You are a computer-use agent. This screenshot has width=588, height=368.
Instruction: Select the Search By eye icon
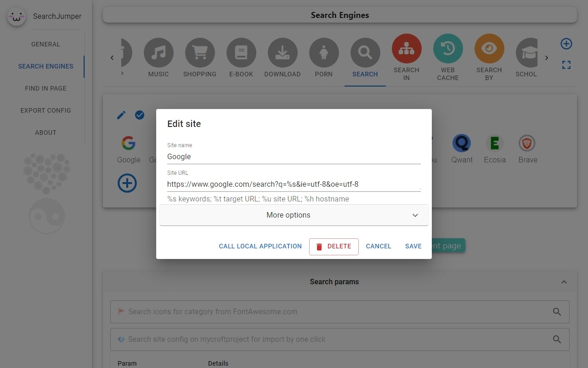coord(489,49)
